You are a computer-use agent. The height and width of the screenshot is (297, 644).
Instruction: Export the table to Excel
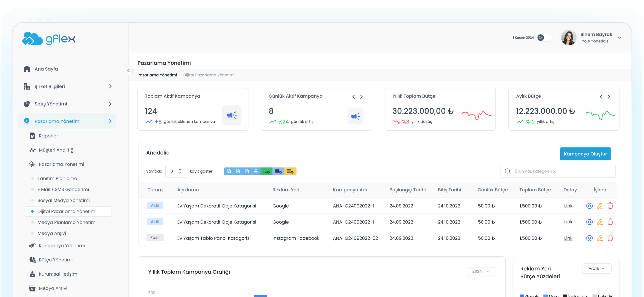(229, 171)
